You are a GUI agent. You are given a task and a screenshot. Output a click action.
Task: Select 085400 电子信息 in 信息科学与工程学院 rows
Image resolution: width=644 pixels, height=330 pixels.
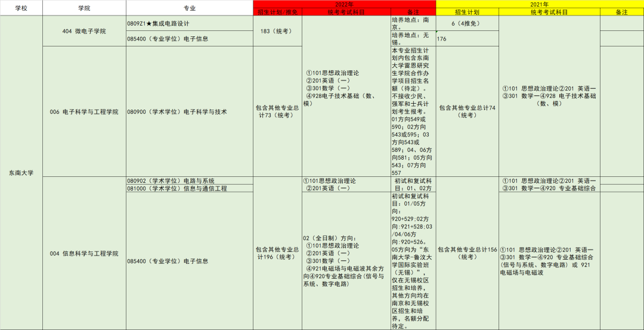(x=190, y=261)
